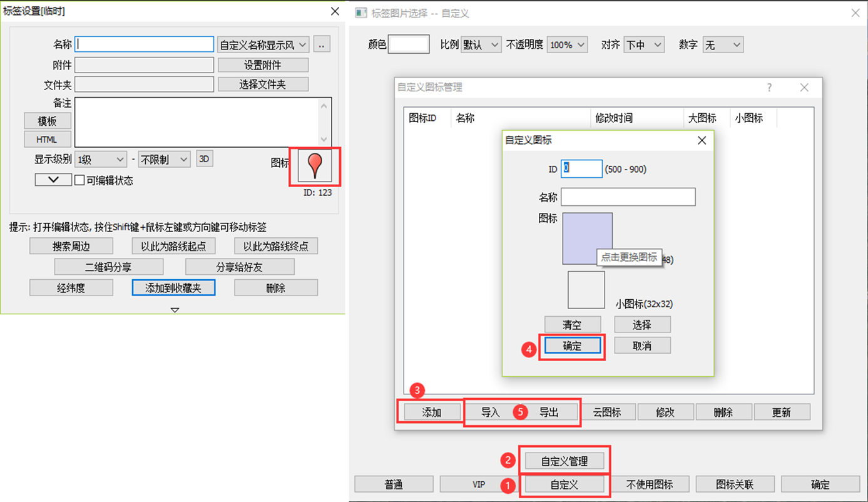This screenshot has width=868, height=502.
Task: Switch to the 普通 icon category
Action: click(394, 484)
